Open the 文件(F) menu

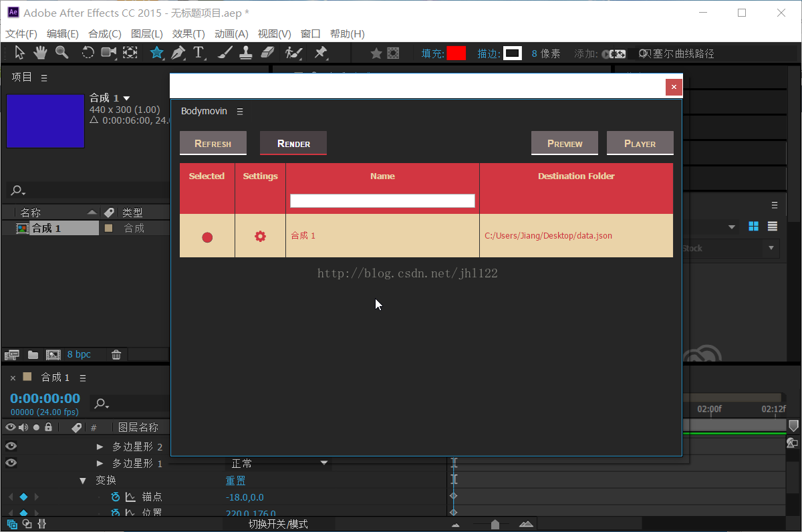(x=21, y=33)
